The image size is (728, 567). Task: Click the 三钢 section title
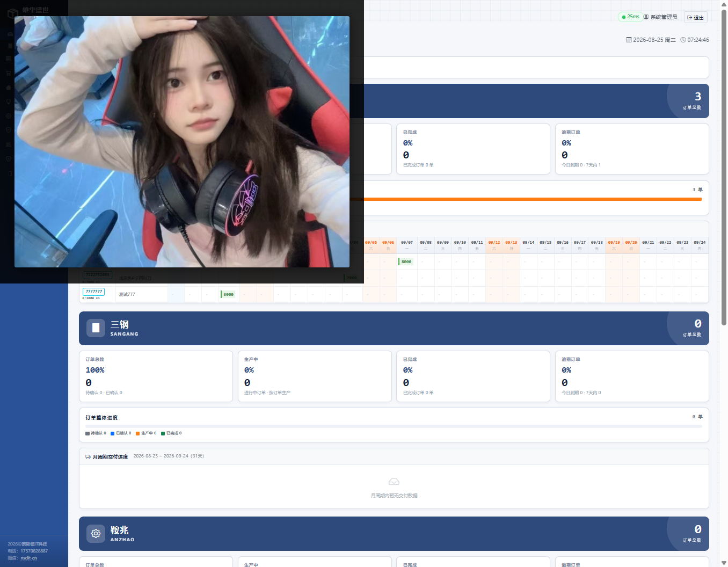click(119, 324)
